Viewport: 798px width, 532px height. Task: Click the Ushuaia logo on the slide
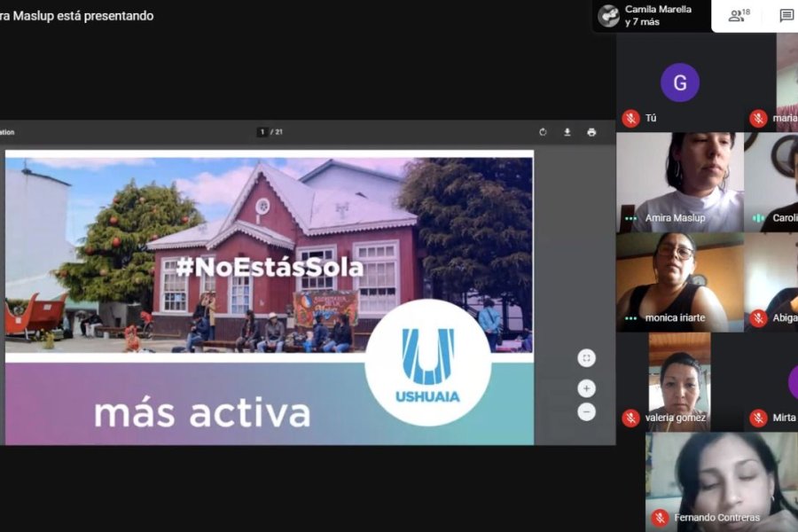(x=428, y=364)
